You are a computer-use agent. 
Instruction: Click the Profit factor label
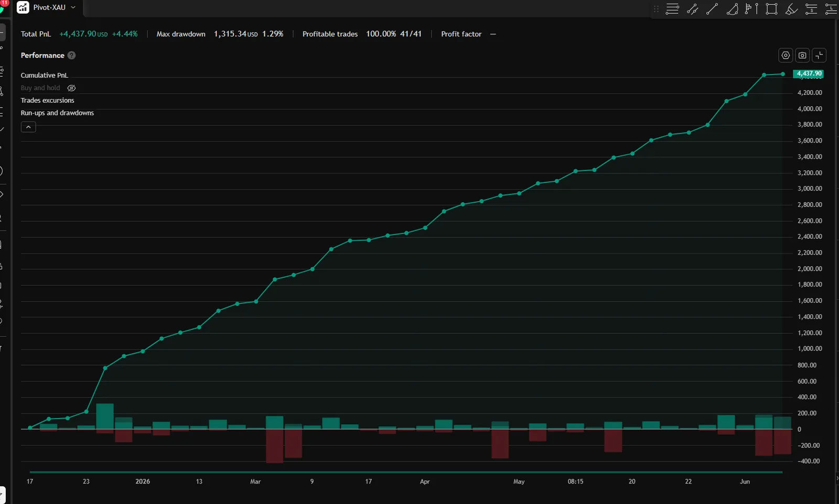click(x=461, y=34)
